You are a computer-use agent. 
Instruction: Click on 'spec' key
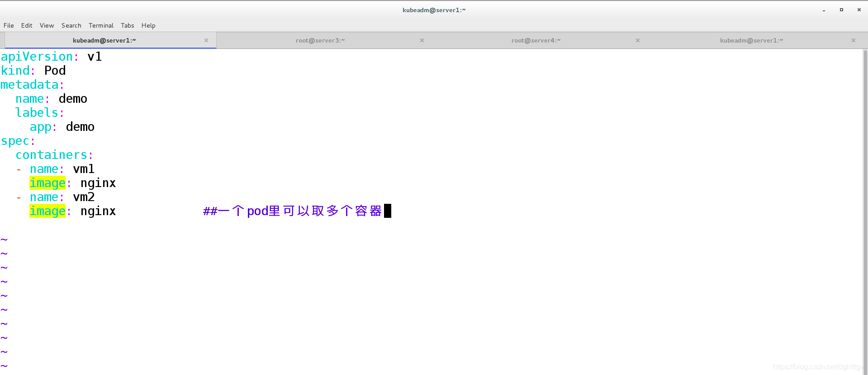(15, 141)
